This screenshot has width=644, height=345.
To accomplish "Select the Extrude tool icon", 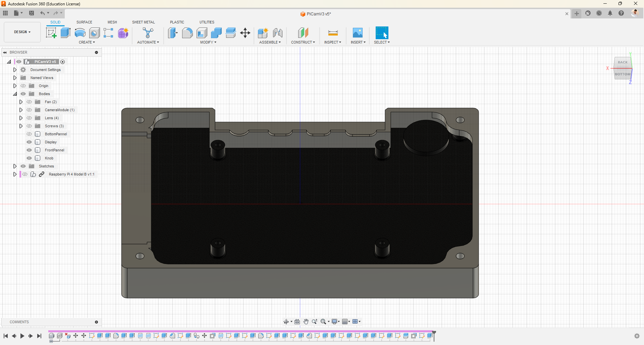I will coord(65,33).
